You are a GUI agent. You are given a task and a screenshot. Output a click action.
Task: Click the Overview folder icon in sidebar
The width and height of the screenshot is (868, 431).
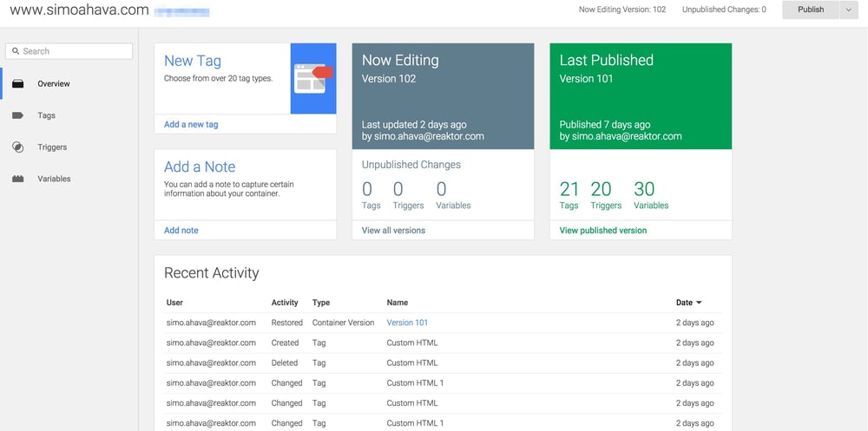(x=17, y=84)
